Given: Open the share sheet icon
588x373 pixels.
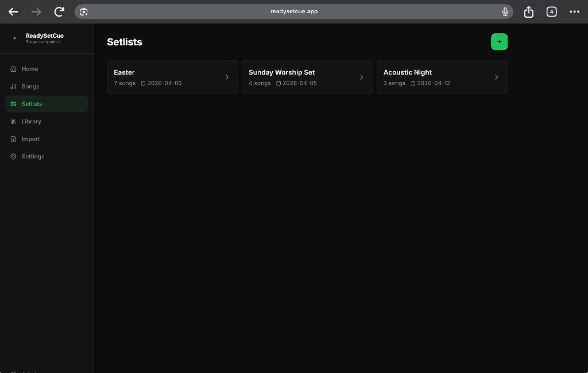Looking at the screenshot, I should tap(528, 11).
